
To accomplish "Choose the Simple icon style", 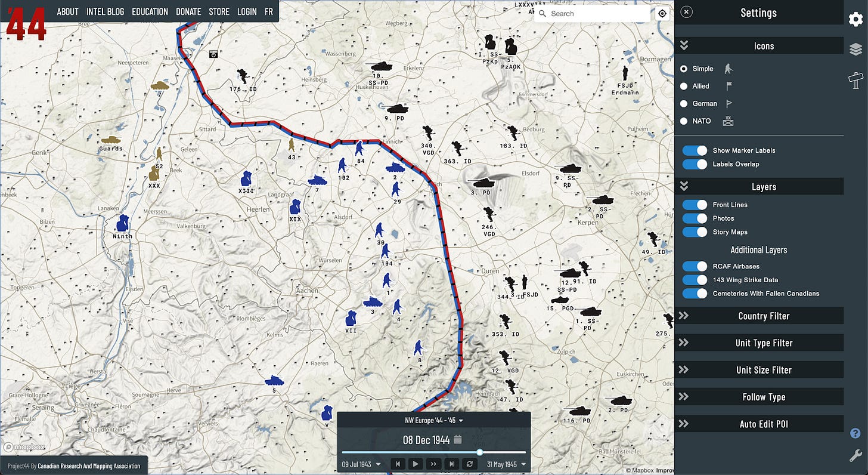I will tap(684, 69).
